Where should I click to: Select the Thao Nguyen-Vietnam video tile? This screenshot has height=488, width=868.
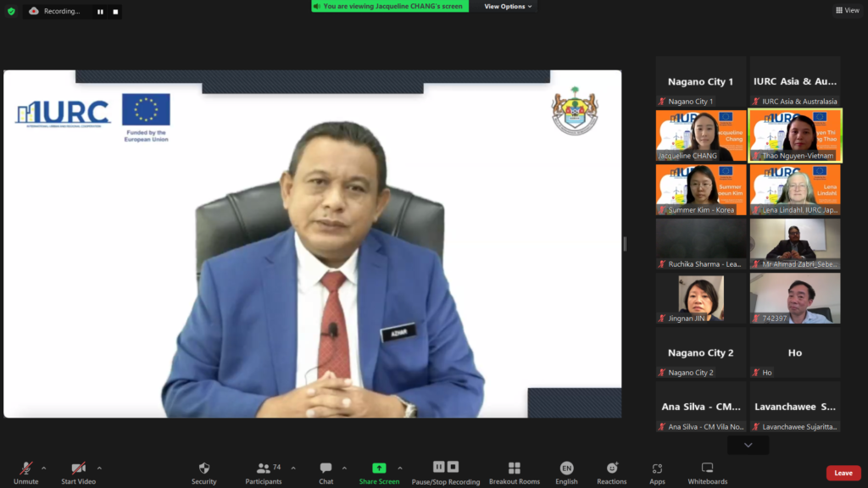click(795, 136)
